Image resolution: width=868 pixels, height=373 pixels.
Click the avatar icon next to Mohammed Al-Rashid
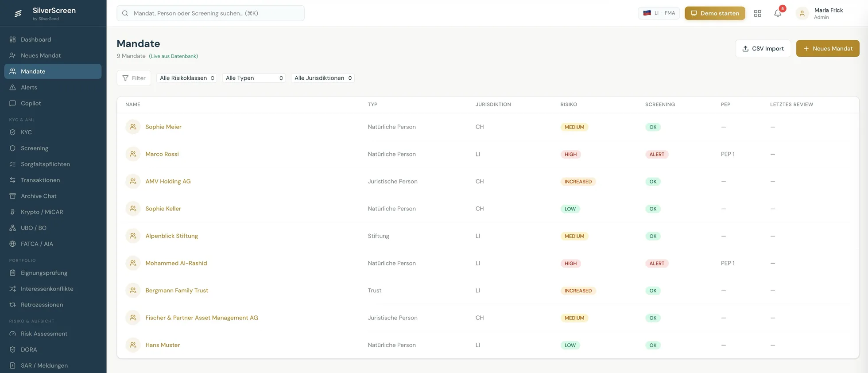pyautogui.click(x=133, y=263)
